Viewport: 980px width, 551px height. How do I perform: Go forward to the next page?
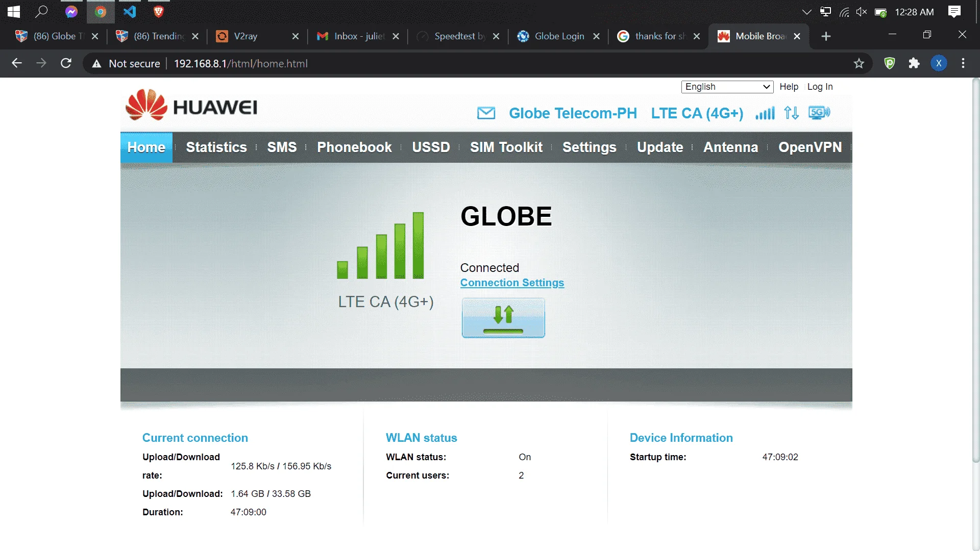pos(41,63)
